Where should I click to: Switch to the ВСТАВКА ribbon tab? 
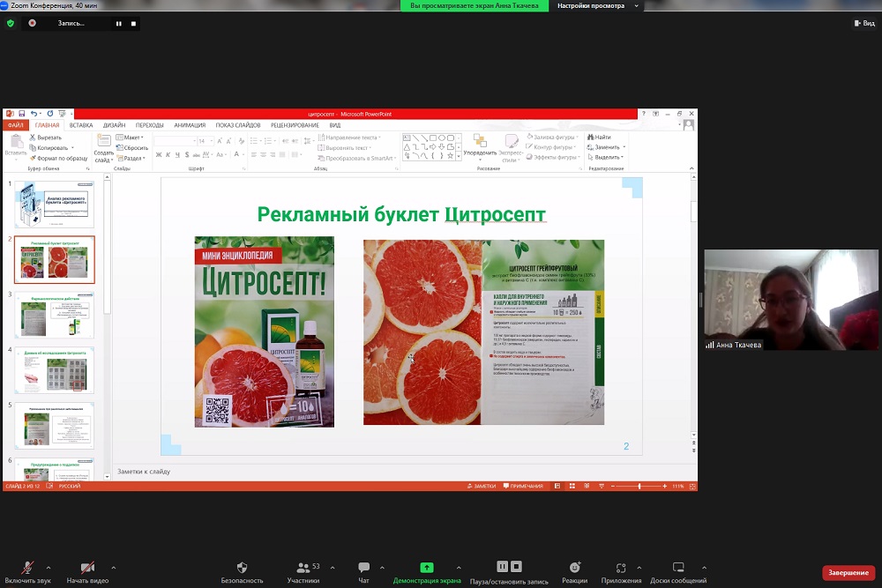[81, 125]
